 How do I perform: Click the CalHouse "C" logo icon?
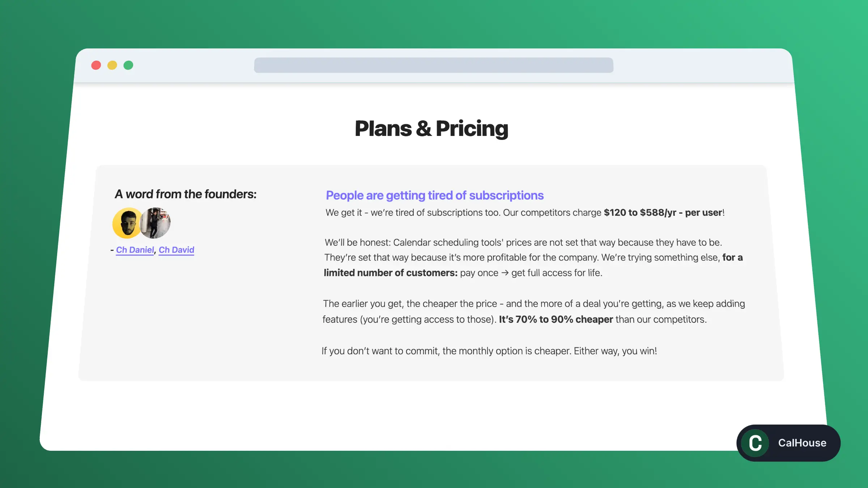754,443
